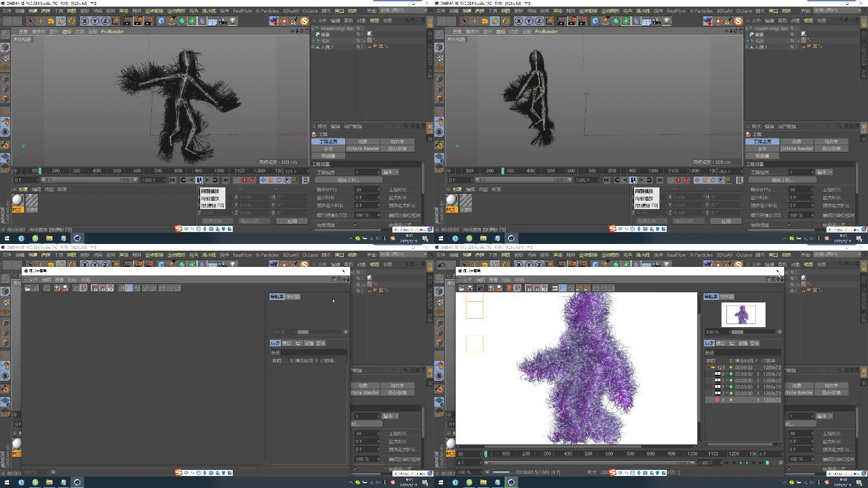Image resolution: width=868 pixels, height=488 pixels.
Task: Open ProRender viewport menu in top-left window
Action: point(112,31)
